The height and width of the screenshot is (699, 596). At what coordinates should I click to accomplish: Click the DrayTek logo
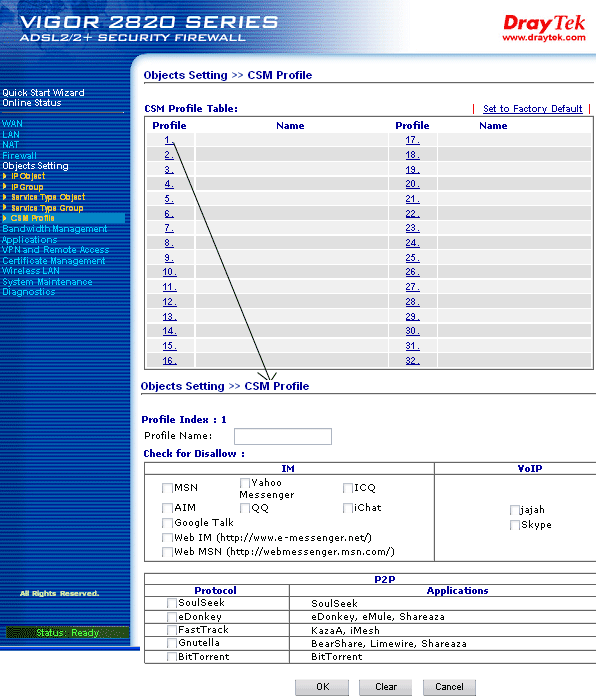point(544,28)
